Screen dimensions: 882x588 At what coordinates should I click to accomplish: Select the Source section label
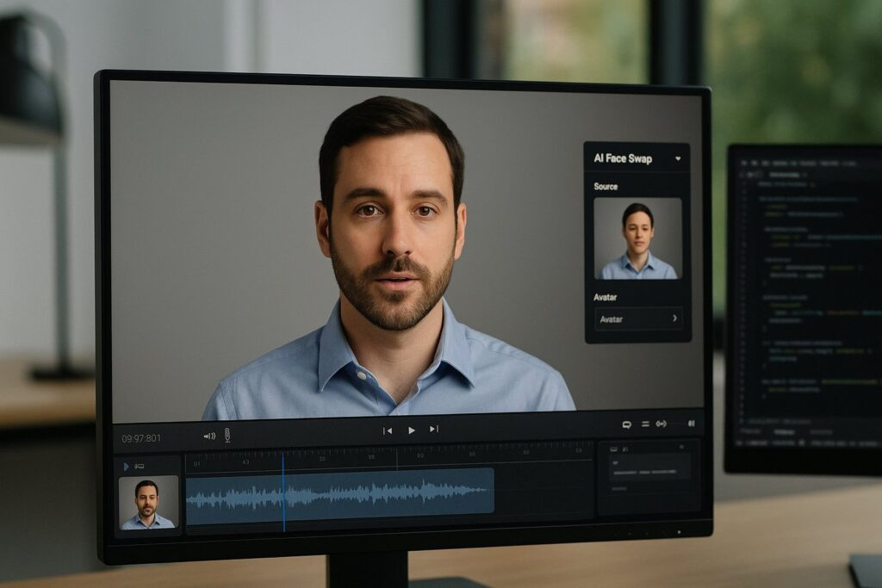tap(606, 186)
